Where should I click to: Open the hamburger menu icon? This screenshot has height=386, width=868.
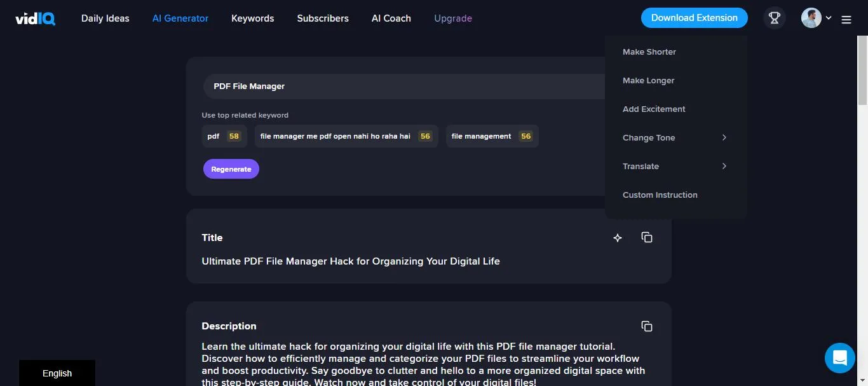tap(846, 20)
